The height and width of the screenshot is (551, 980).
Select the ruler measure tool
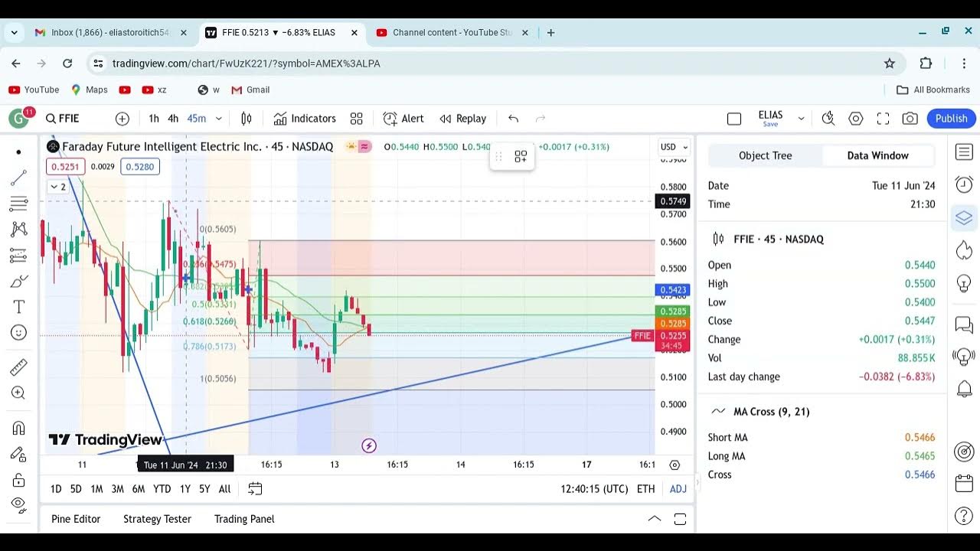pos(18,367)
